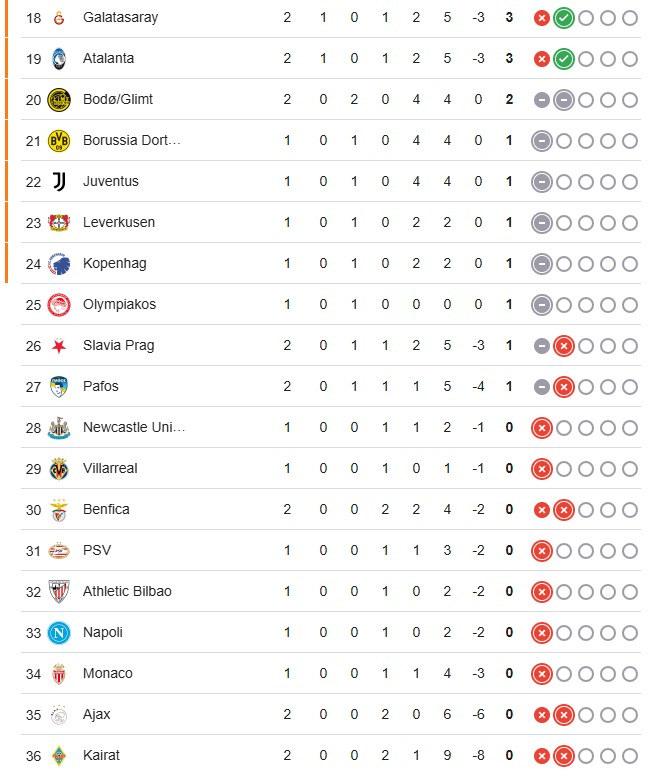Screen dimensions: 665x777
Task: Click the Benfica eagle crest
Action: pyautogui.click(x=59, y=510)
